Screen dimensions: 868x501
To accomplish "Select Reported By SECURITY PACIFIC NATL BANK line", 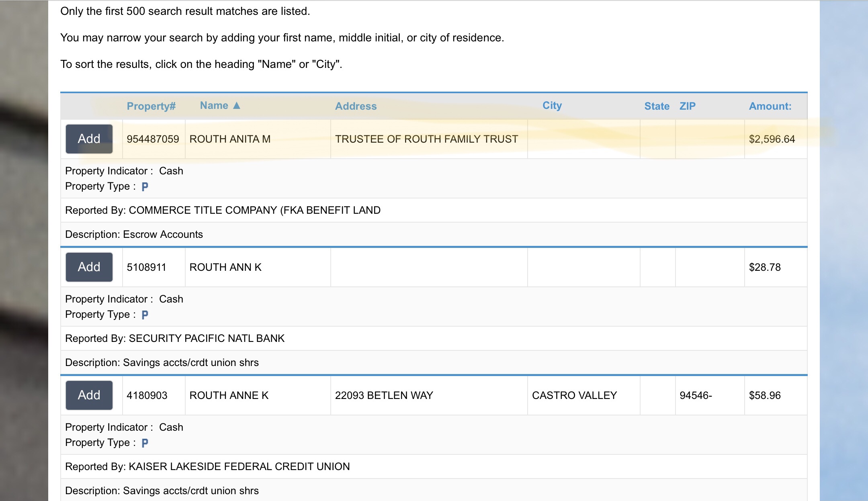I will pos(175,338).
